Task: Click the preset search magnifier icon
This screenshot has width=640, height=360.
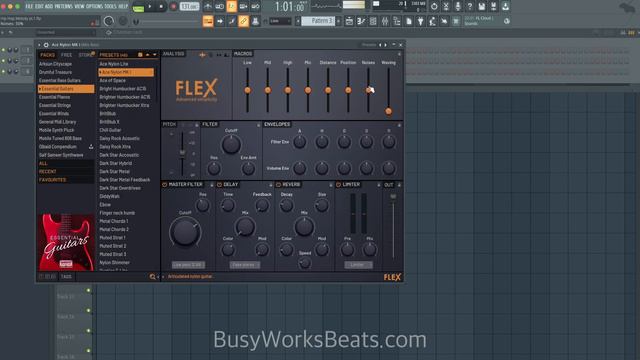Action: pyautogui.click(x=152, y=277)
